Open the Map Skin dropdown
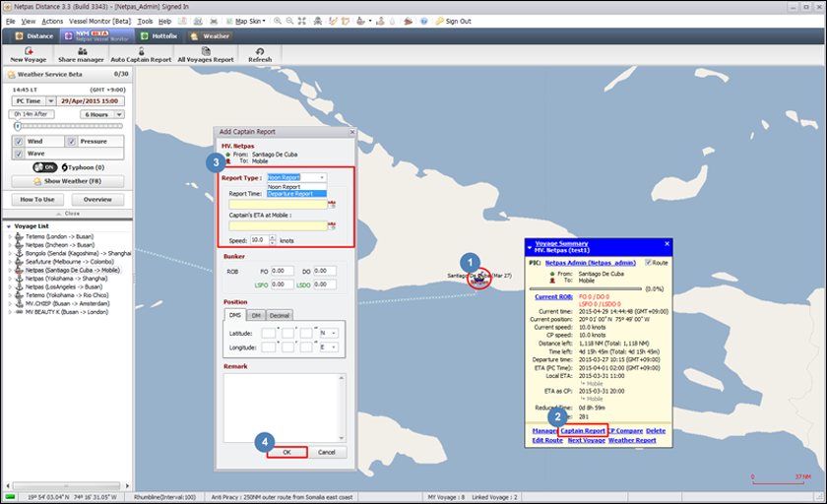The height and width of the screenshot is (504, 827). click(246, 21)
